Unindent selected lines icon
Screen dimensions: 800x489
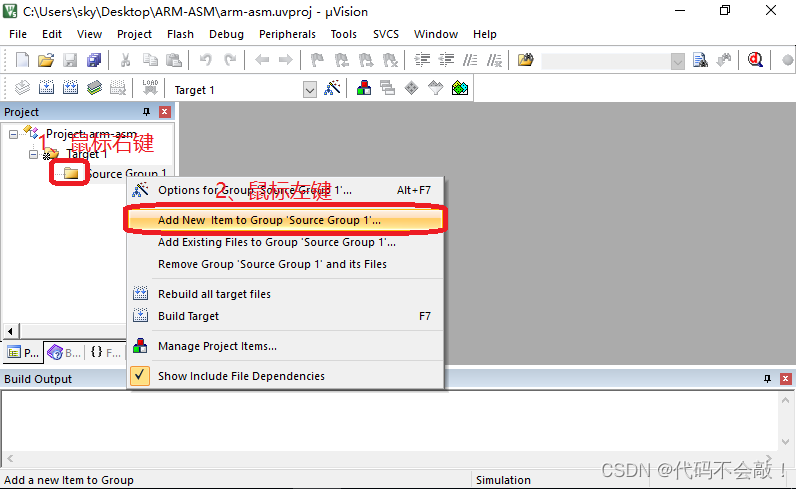446,60
